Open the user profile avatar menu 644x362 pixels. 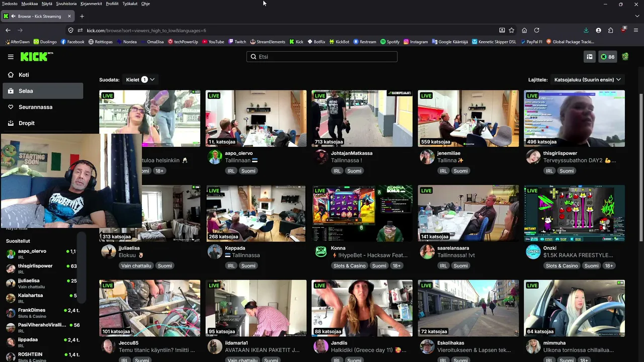click(625, 57)
